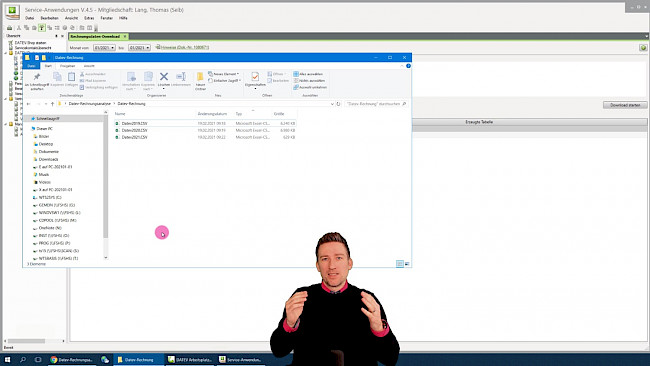Click the Explorer back arrow

pyautogui.click(x=29, y=104)
